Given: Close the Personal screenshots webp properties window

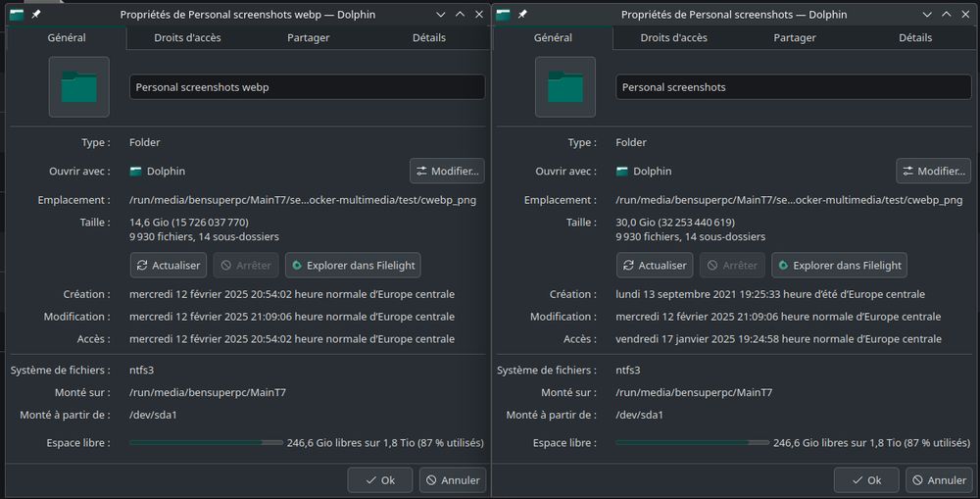Looking at the screenshot, I should point(479,14).
